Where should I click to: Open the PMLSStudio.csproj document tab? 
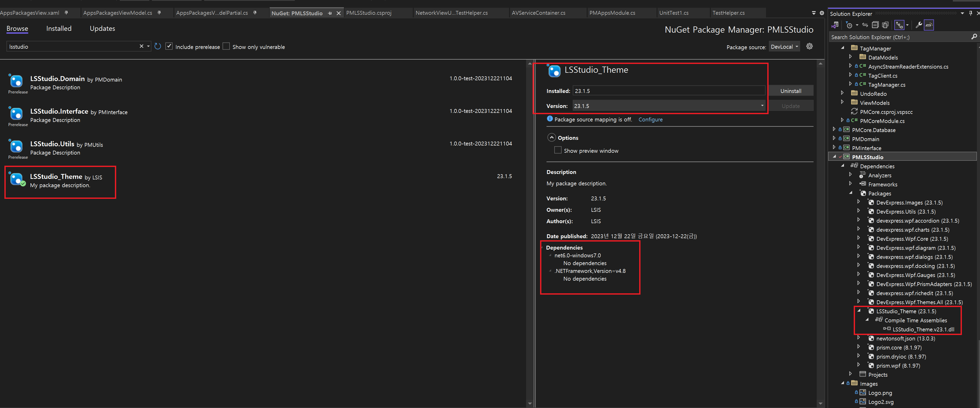coord(369,13)
